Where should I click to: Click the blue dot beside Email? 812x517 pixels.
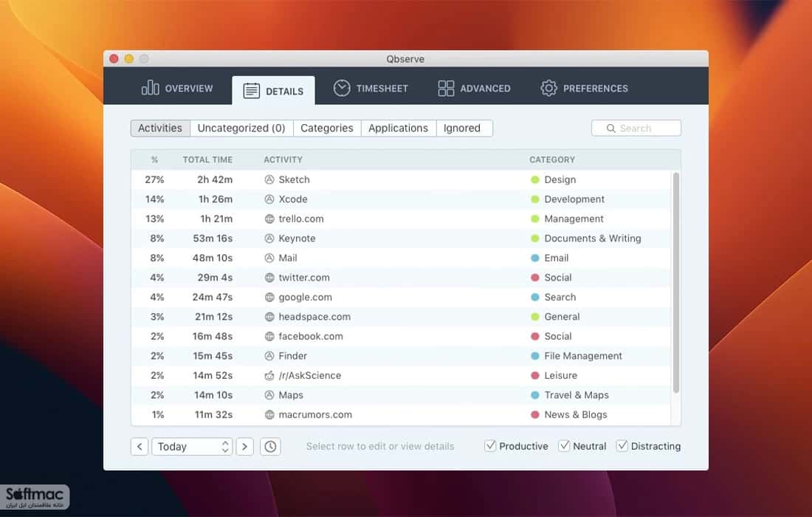coord(535,258)
